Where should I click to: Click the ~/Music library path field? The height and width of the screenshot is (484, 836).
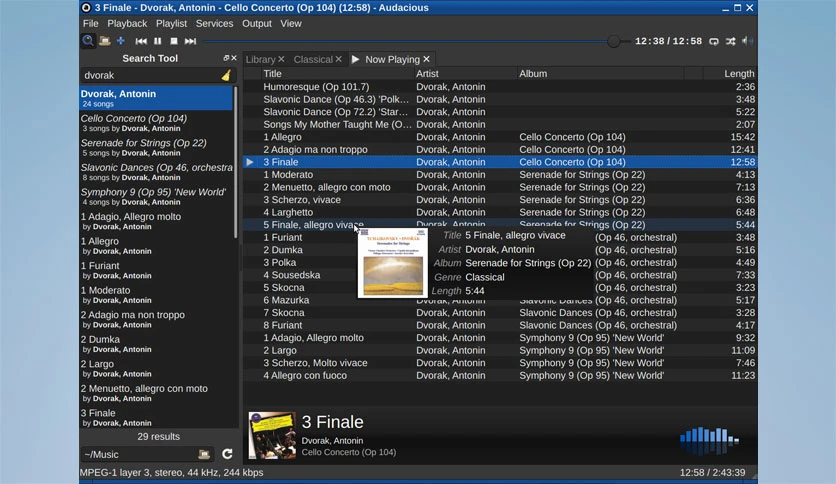pyautogui.click(x=147, y=454)
